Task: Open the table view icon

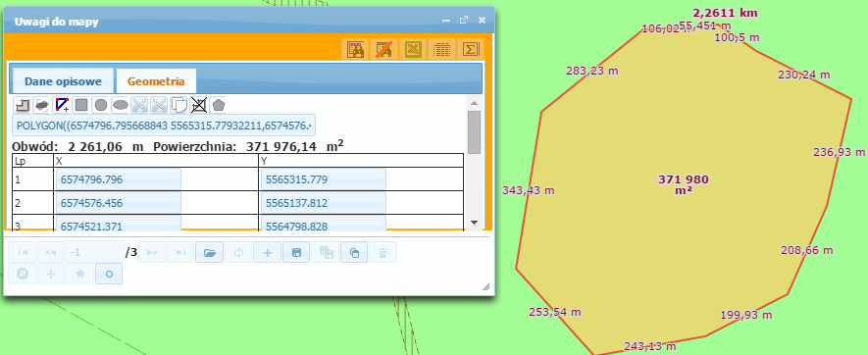Action: point(441,49)
